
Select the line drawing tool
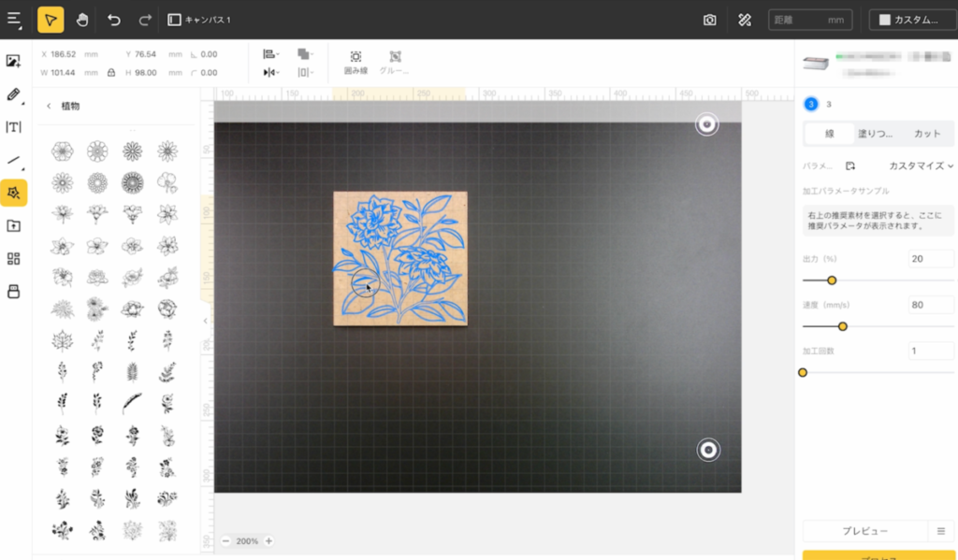[13, 160]
